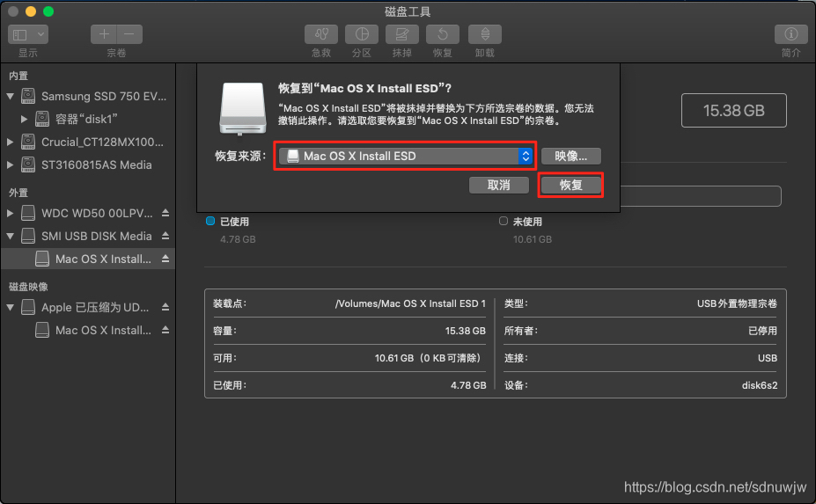Click the 已使用 used legend swatch
The image size is (816, 504).
(210, 221)
